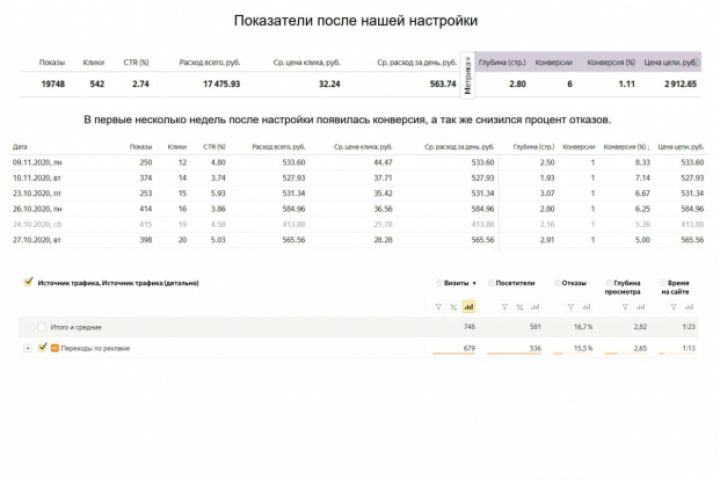Click total impressions value 19748
This screenshot has height=480, width=720.
[x=53, y=84]
